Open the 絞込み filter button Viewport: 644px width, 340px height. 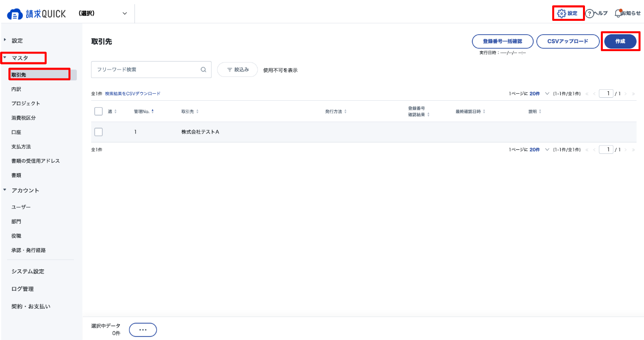pyautogui.click(x=237, y=70)
